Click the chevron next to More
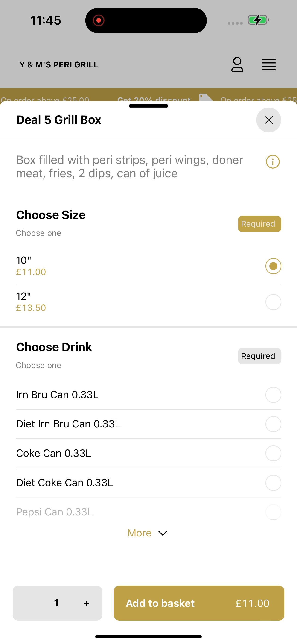 163,533
